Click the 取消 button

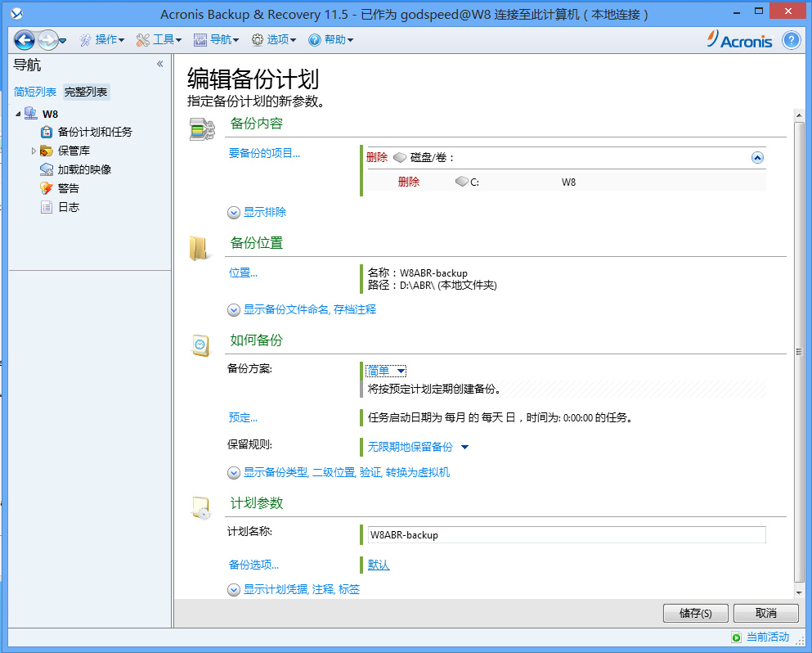(x=766, y=613)
